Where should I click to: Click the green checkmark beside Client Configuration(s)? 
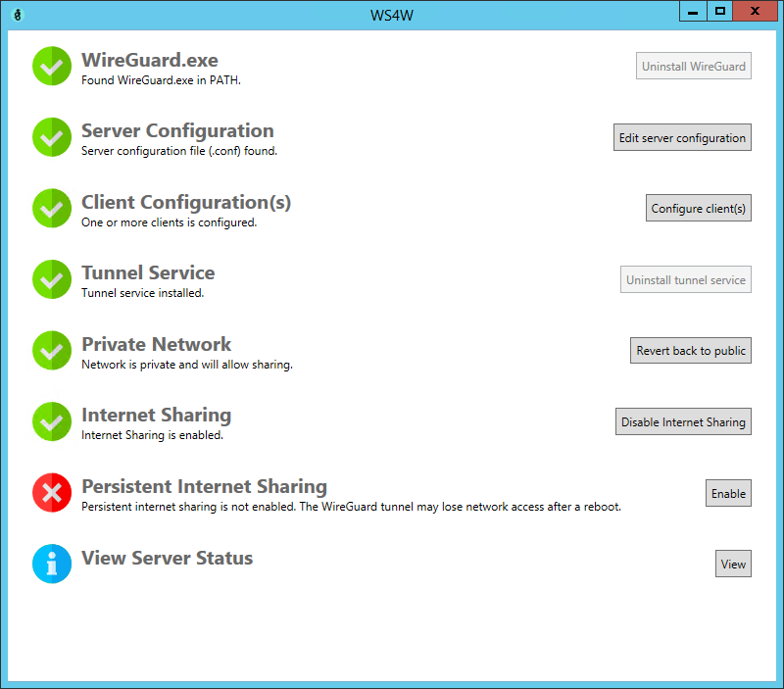[x=52, y=208]
